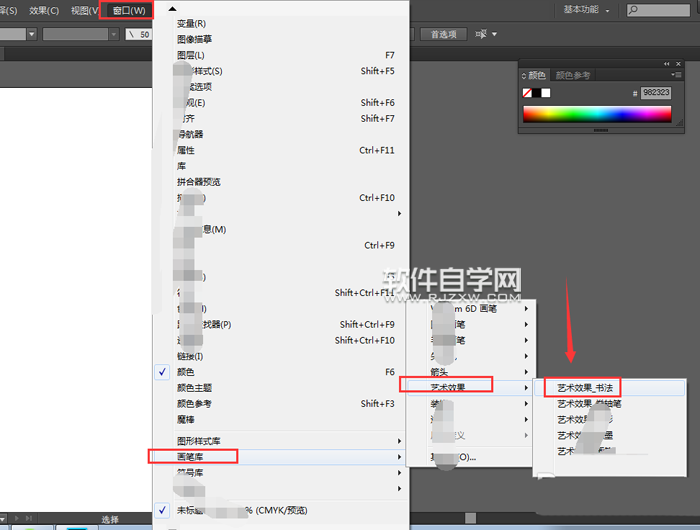Select the 库 menu item

(280, 166)
